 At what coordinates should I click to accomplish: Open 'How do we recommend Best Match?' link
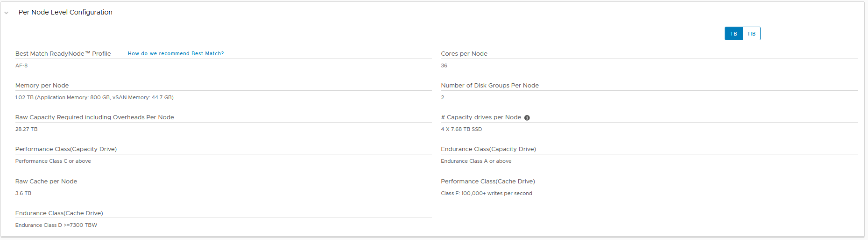pos(176,53)
